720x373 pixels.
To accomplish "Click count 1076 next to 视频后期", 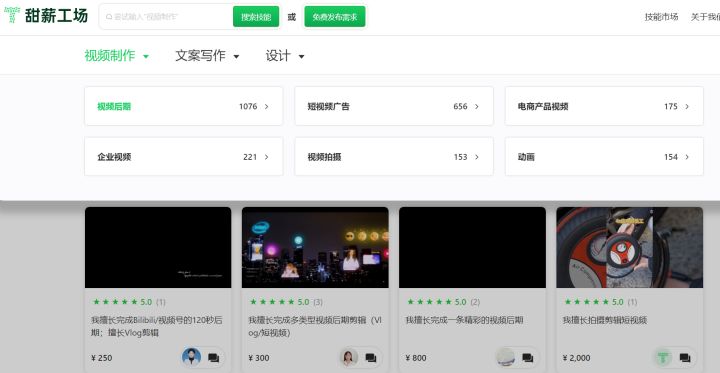I will tap(248, 107).
